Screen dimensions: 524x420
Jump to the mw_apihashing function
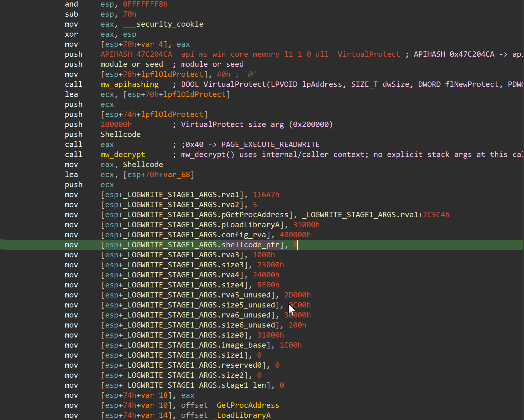click(129, 84)
